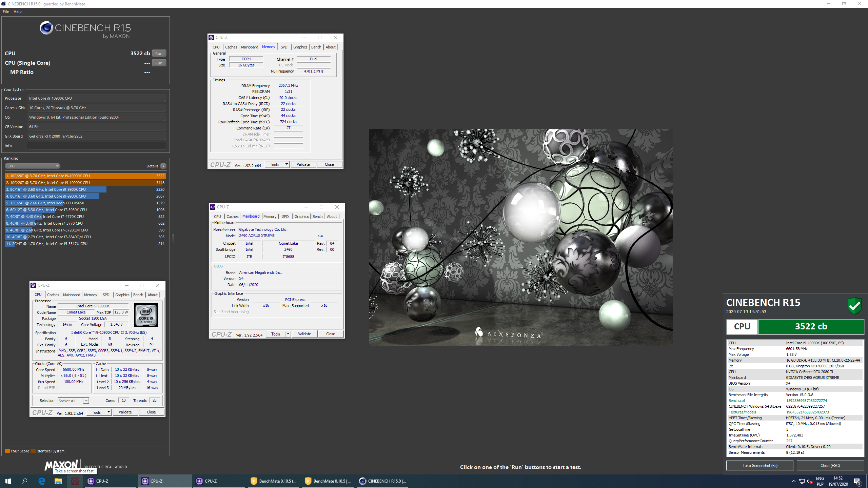Image resolution: width=868 pixels, height=488 pixels.
Task: Open the Help menu in Cinebench
Action: pyautogui.click(x=18, y=12)
